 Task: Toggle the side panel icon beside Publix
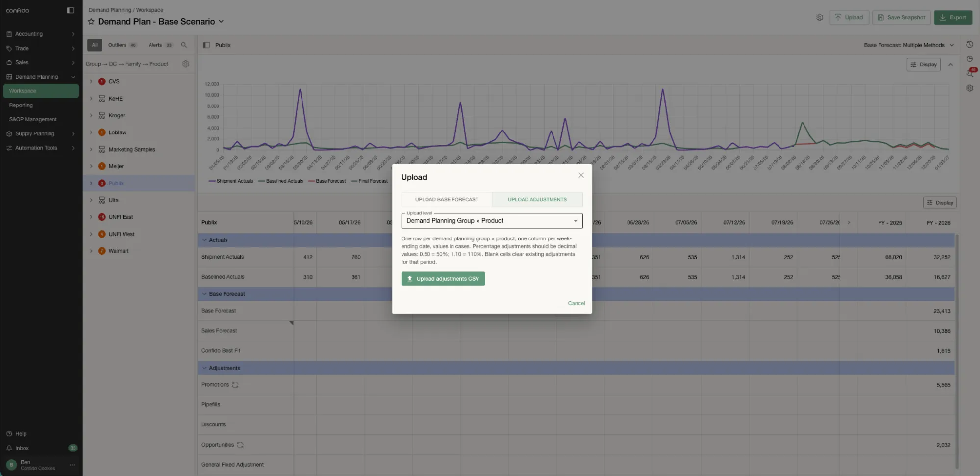point(206,45)
